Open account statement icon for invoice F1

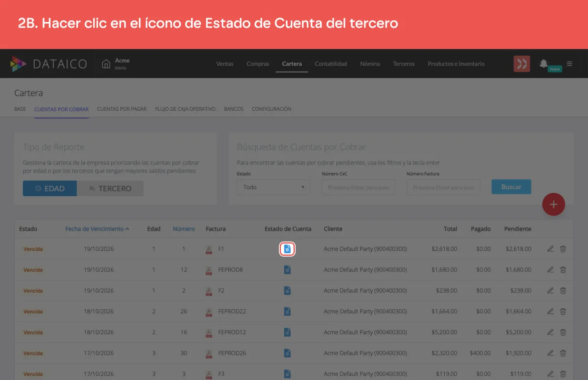pyautogui.click(x=287, y=249)
